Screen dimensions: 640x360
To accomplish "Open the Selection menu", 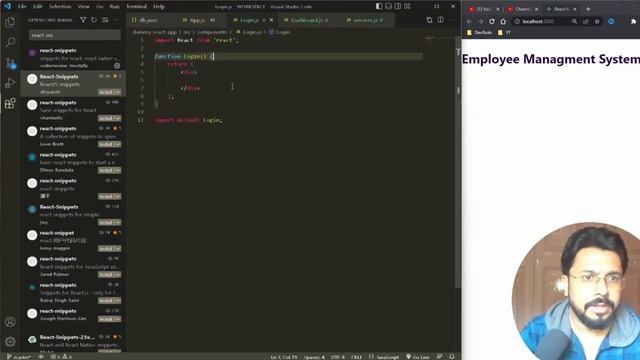I will point(60,6).
